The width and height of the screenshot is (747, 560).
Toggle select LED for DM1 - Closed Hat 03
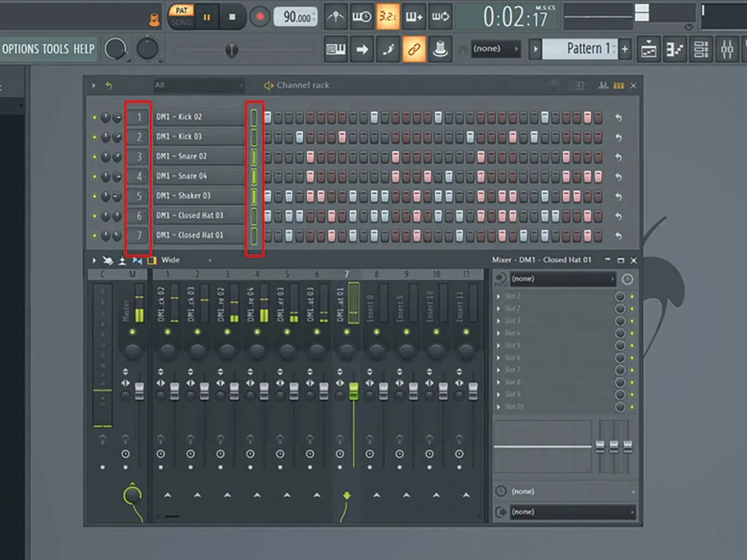(x=254, y=216)
